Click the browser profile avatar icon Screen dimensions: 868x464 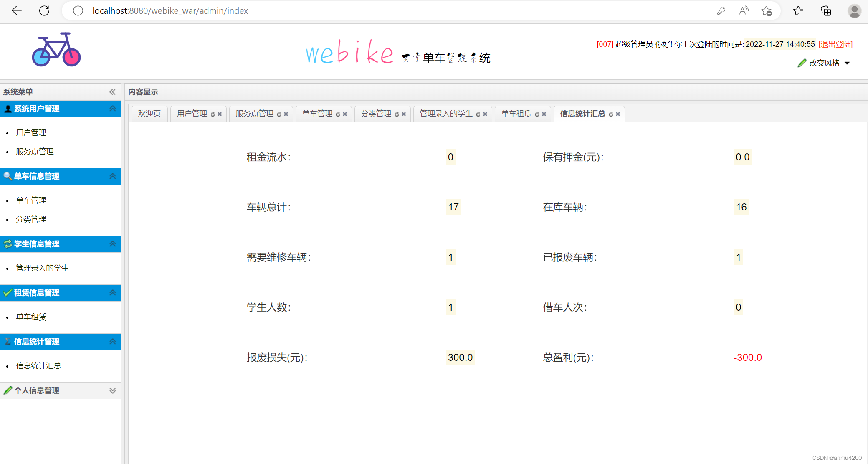click(x=854, y=11)
